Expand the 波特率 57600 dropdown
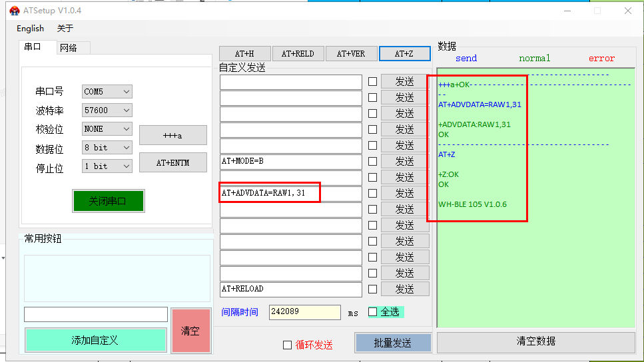Viewport: 644px width, 362px height. [x=107, y=110]
